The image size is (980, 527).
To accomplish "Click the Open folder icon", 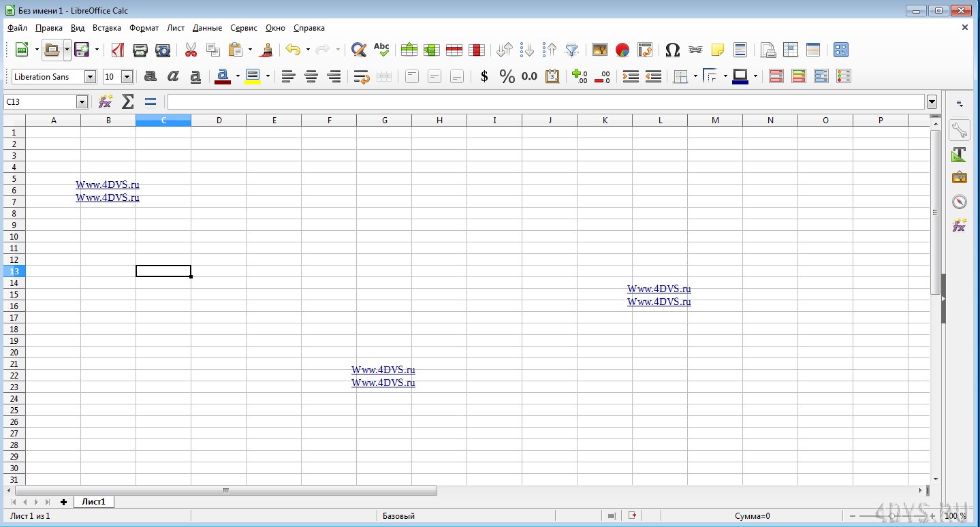I will coord(52,50).
